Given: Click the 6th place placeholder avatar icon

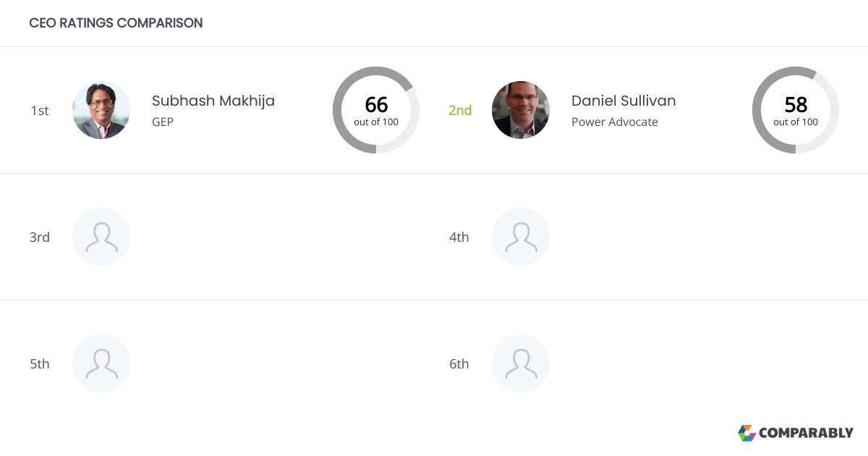Looking at the screenshot, I should pos(521,363).
